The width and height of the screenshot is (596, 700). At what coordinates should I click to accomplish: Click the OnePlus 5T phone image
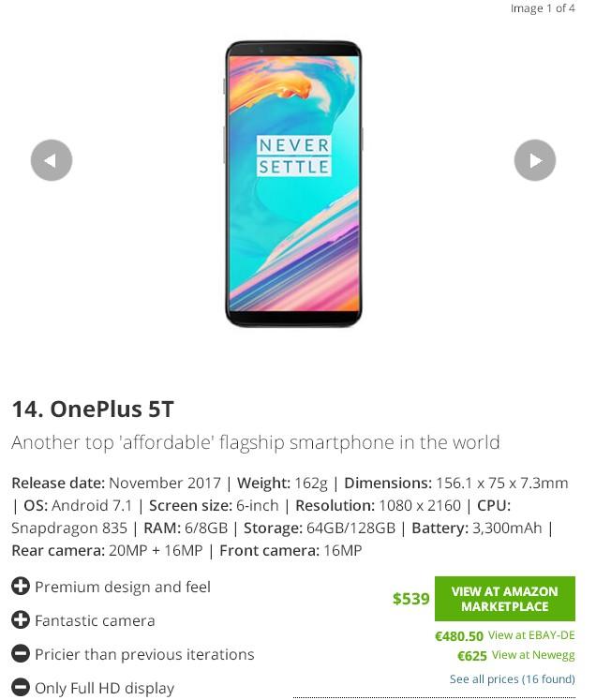click(293, 184)
